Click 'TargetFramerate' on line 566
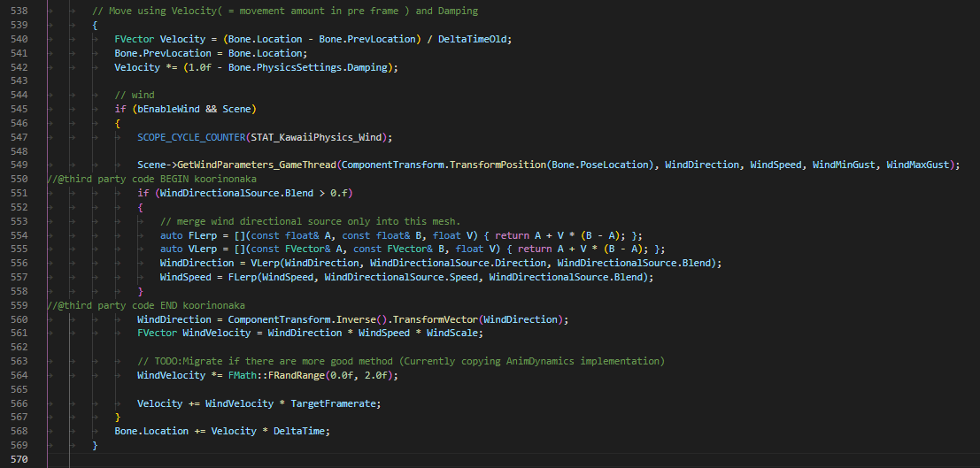 [x=333, y=403]
